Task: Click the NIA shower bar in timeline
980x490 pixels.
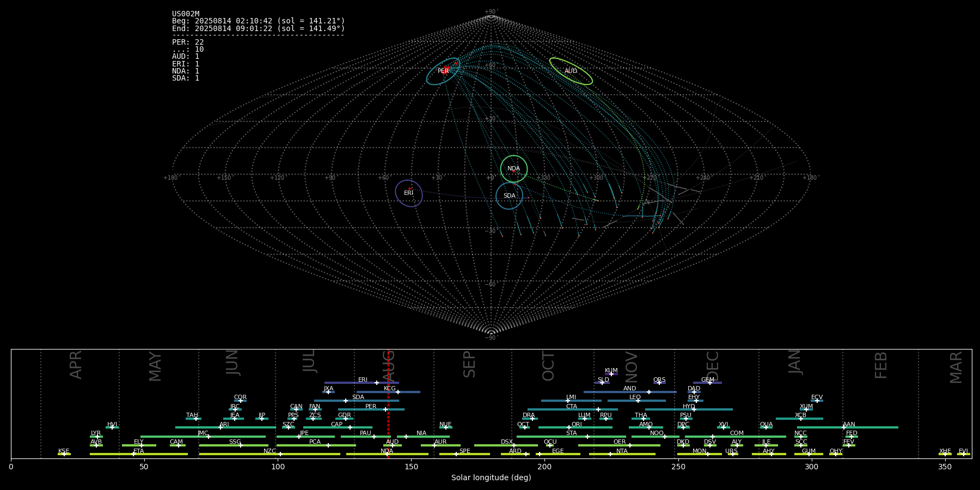Action: (x=423, y=436)
